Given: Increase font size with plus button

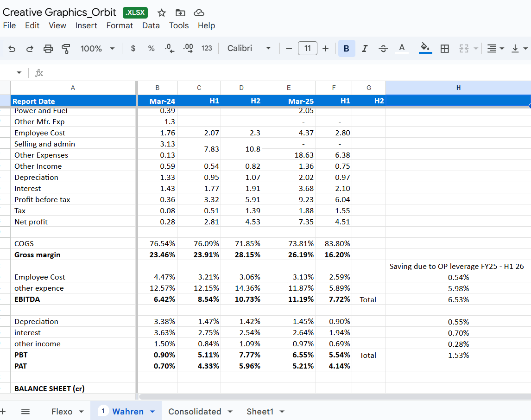Looking at the screenshot, I should (325, 48).
